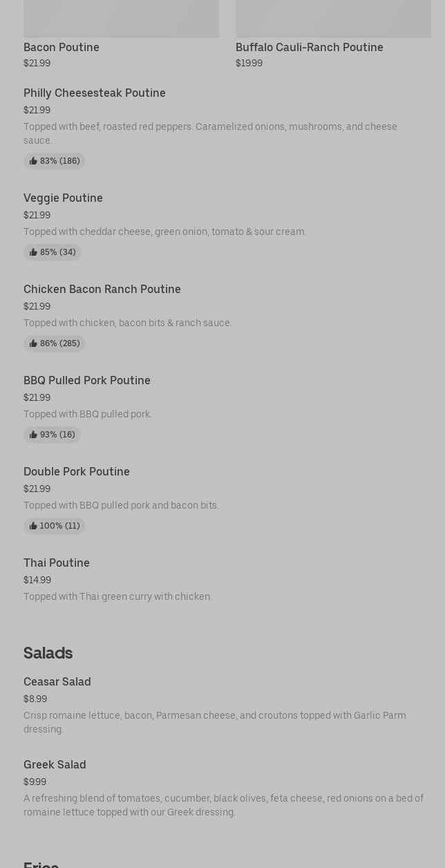Viewport: 445px width, 868px height.
Task: Open the Buffalo Cauli-Ranch Poutine item
Action: [x=309, y=47]
